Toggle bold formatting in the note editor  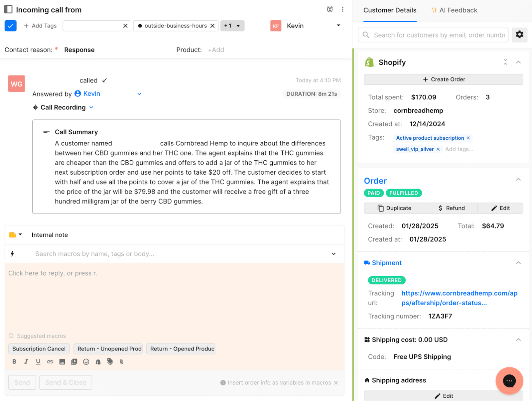[x=14, y=362]
